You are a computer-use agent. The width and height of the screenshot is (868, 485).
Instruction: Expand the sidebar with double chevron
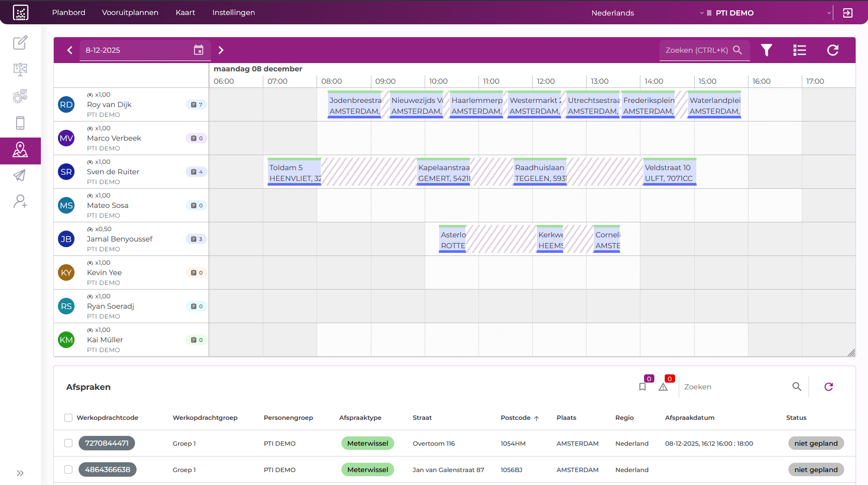coord(20,473)
